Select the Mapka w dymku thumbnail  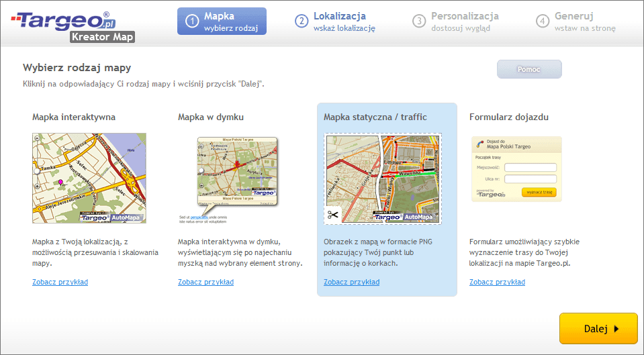point(235,178)
